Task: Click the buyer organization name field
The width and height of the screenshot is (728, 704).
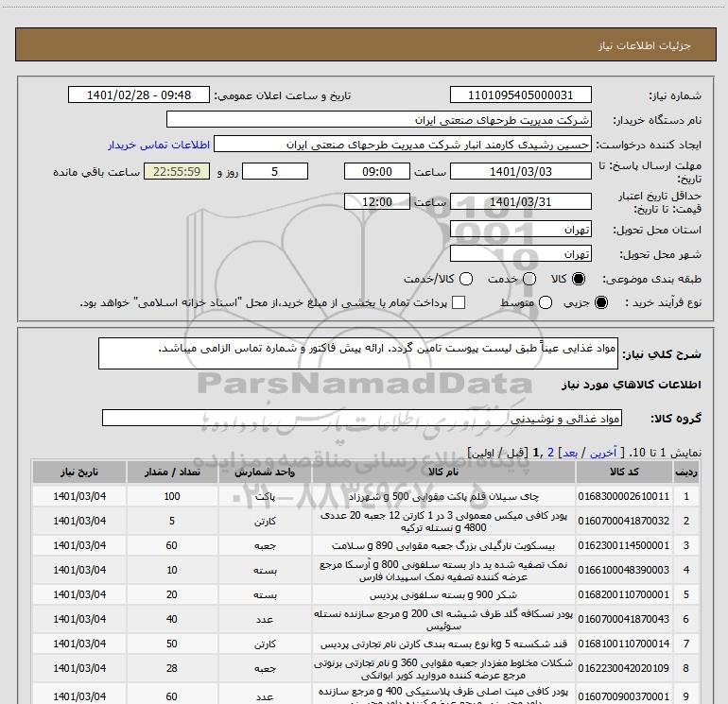Action: [x=379, y=119]
